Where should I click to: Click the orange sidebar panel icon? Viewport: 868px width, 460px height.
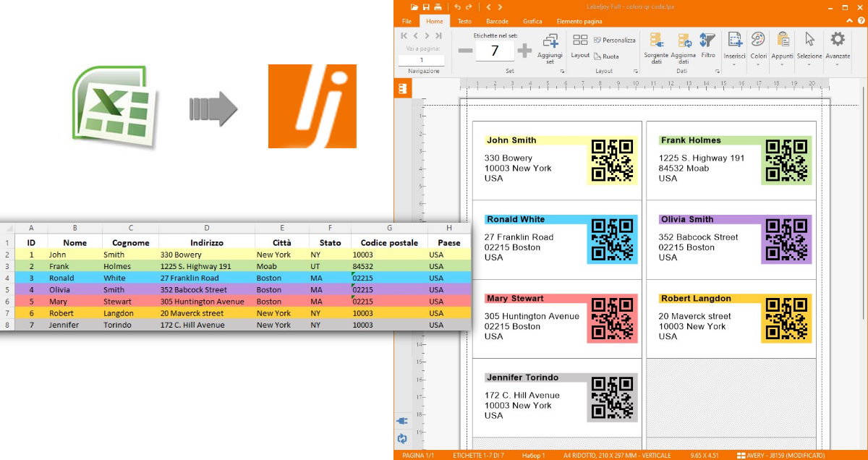(403, 88)
